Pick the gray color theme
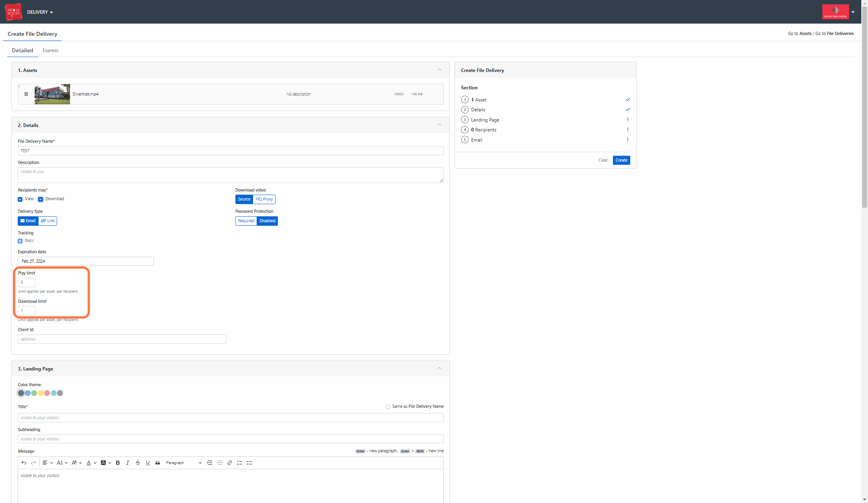The width and height of the screenshot is (868, 503). pyautogui.click(x=60, y=393)
